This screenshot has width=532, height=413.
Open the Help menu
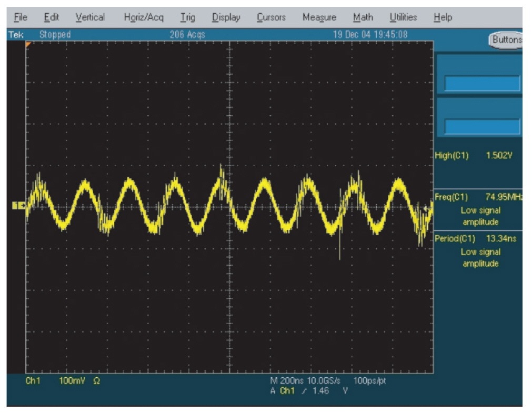[x=443, y=17]
